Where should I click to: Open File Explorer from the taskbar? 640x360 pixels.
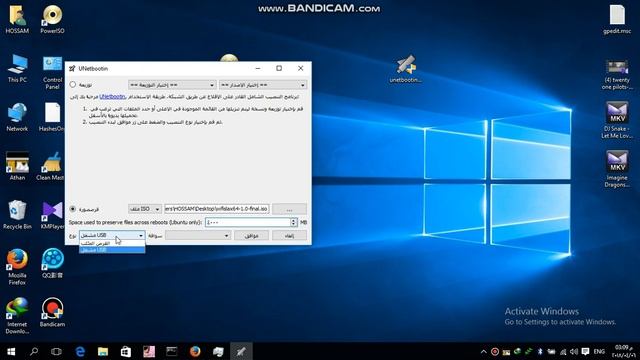tap(103, 351)
